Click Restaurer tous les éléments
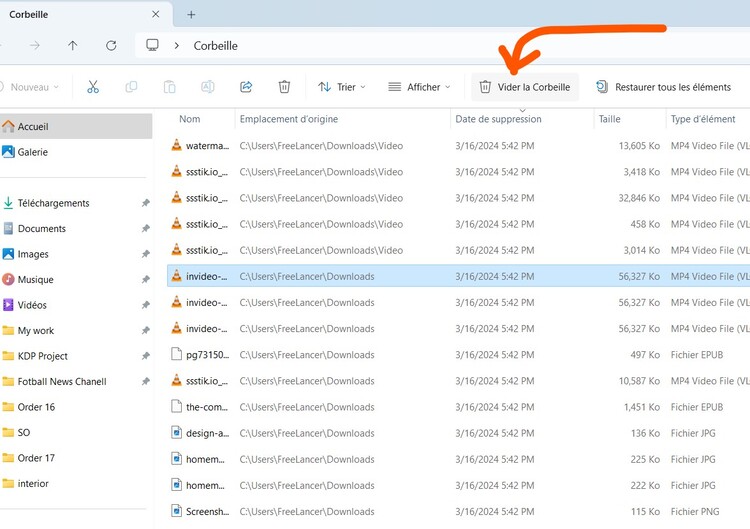 tap(663, 87)
